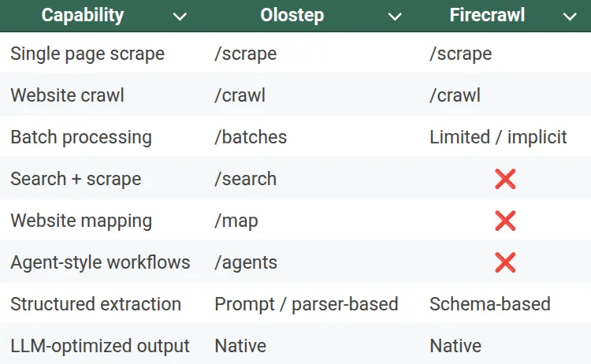Click red X in Search + scrape row

pos(505,179)
